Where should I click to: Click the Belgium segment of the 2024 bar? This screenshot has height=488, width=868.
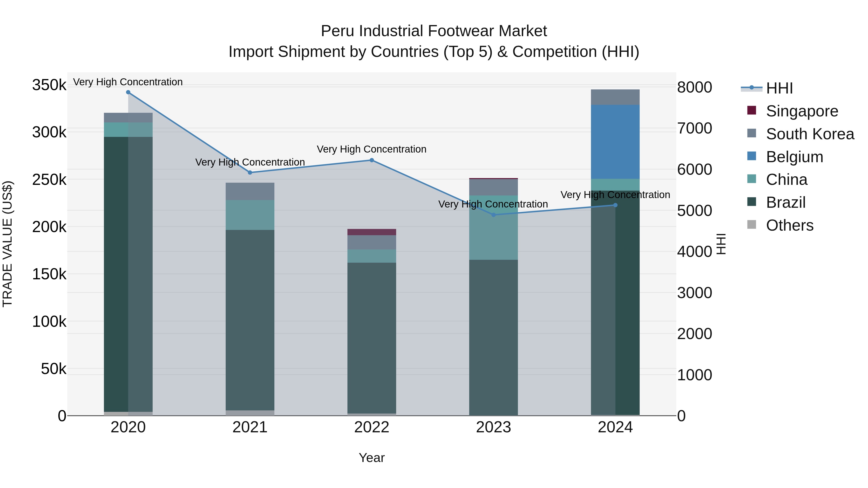(615, 142)
